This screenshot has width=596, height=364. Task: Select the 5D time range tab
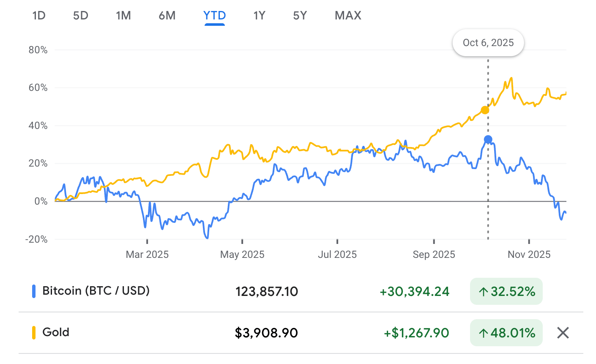click(80, 16)
